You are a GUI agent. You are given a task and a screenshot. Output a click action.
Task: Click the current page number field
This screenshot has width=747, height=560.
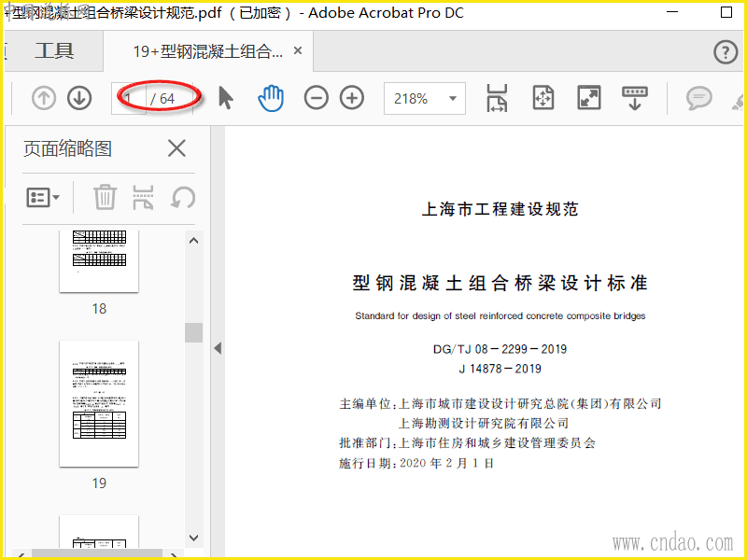[129, 99]
